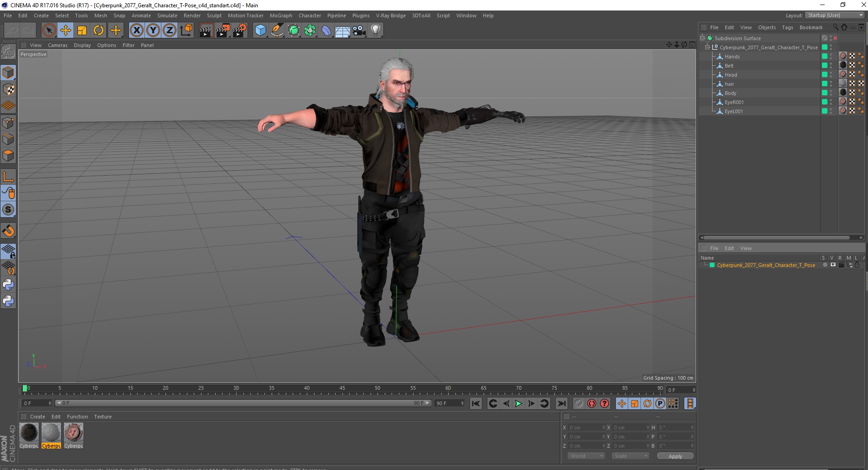Viewport: 868px width, 470px height.
Task: Open viewport Display menu
Action: [82, 45]
